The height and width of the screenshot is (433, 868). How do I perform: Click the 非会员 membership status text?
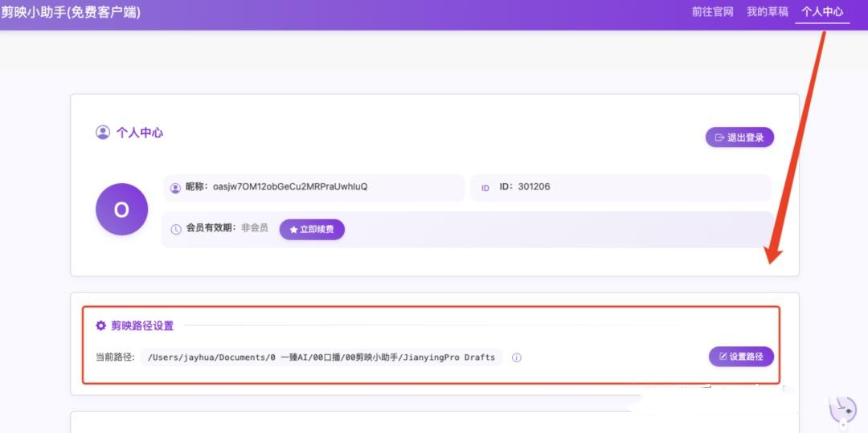point(255,228)
